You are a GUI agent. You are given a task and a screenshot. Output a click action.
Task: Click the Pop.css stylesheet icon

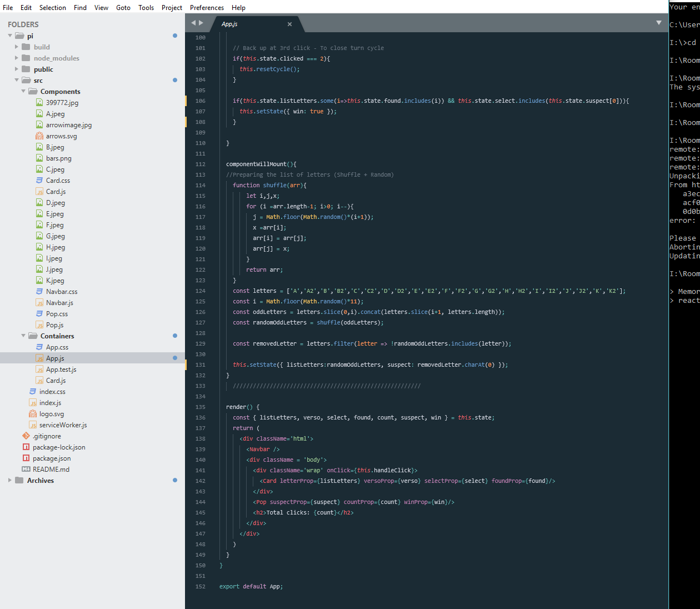coord(39,314)
